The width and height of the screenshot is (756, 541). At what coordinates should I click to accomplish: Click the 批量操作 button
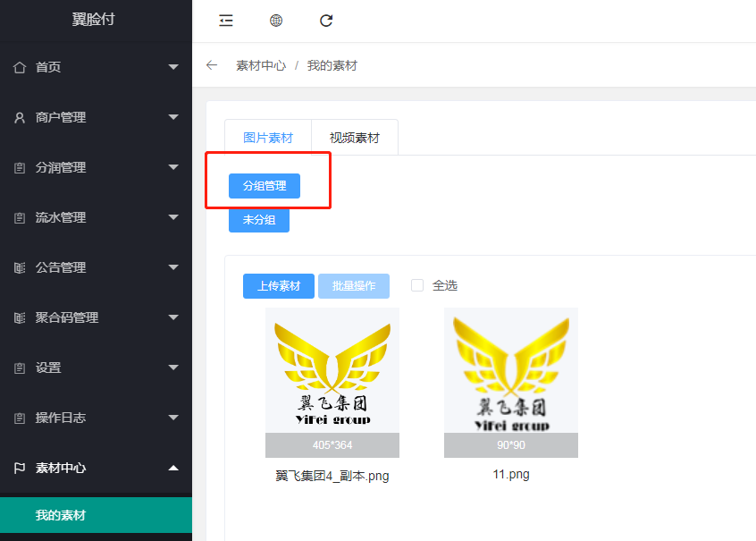pos(354,286)
